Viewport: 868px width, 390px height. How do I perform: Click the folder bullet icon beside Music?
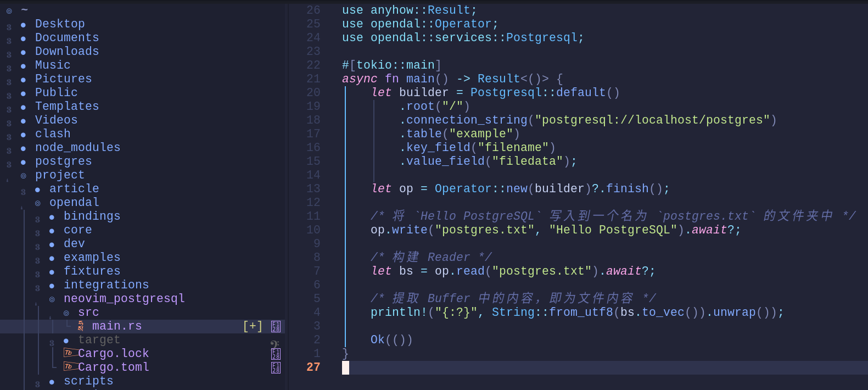coord(23,66)
